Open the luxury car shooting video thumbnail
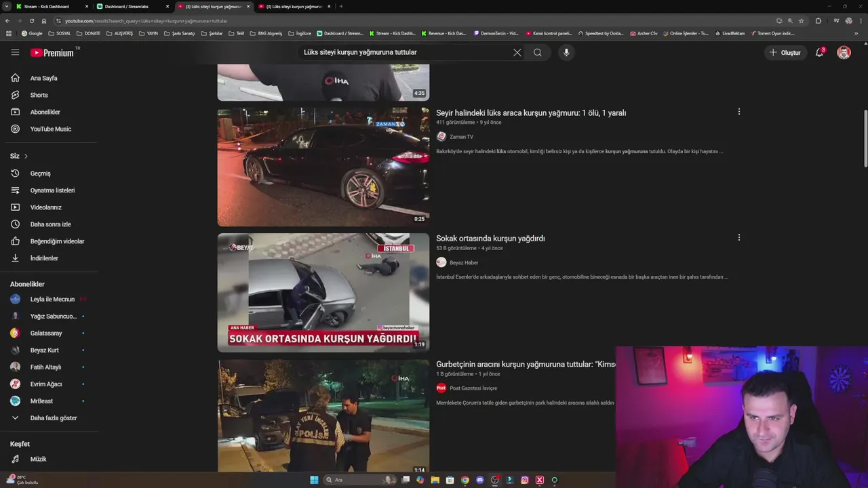The width and height of the screenshot is (868, 488). 323,167
